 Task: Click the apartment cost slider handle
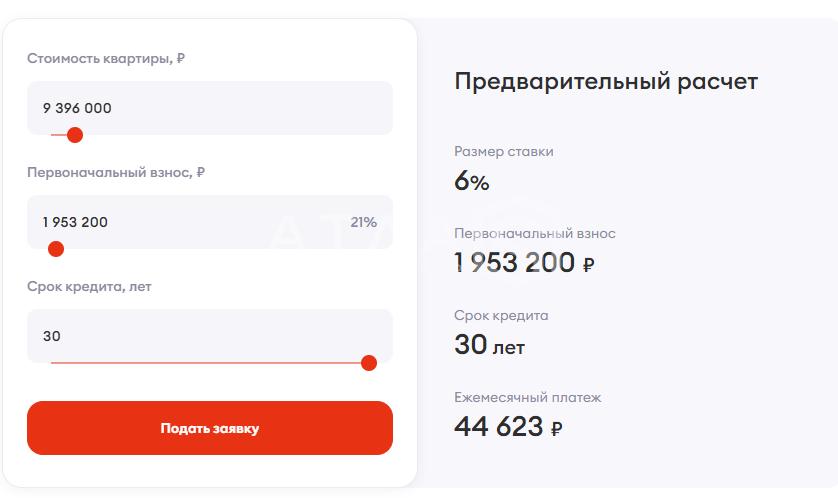coord(74,135)
